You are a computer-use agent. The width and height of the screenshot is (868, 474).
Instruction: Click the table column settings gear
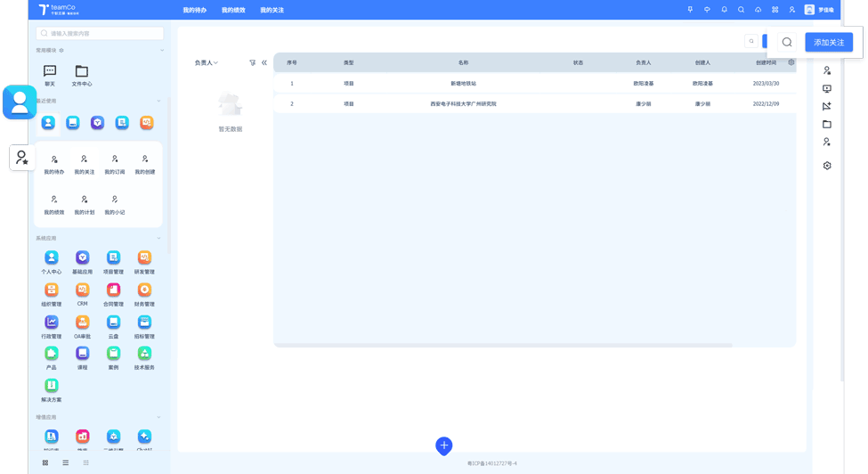pos(791,62)
